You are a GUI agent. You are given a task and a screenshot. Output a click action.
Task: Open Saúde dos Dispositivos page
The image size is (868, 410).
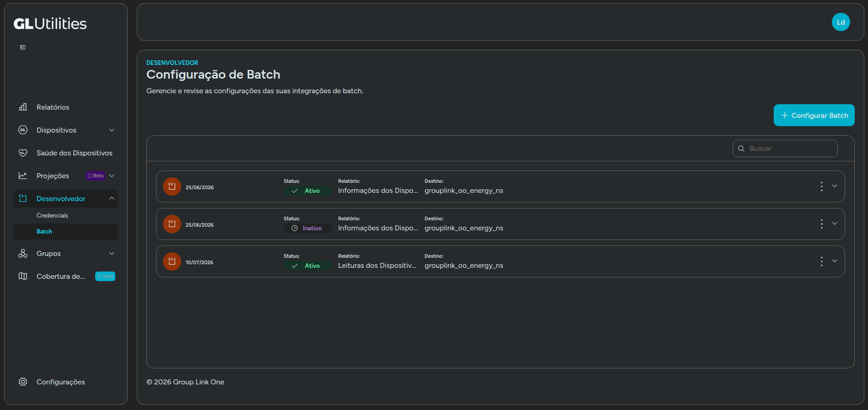[66, 153]
